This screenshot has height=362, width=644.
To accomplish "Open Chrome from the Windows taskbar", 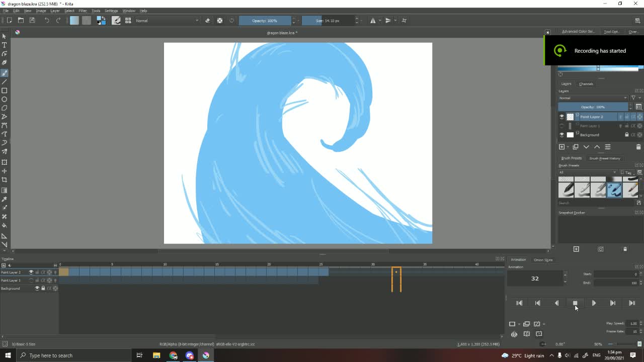I will (173, 355).
